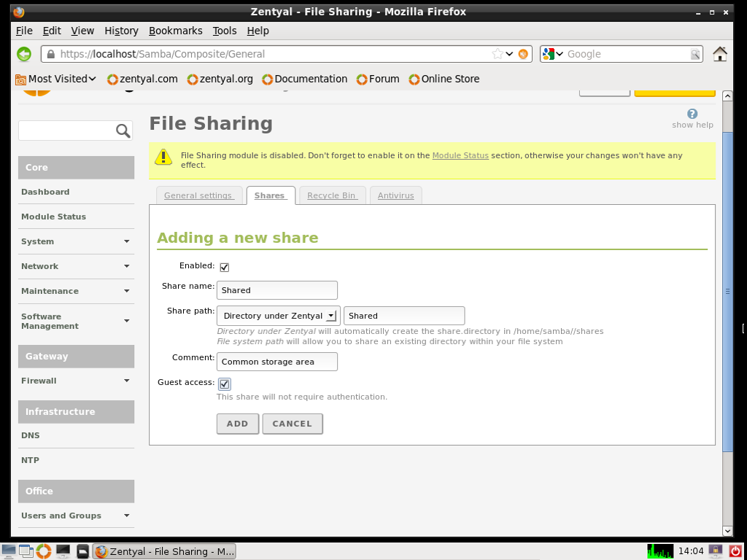Open the Firefox home page icon
Viewport: 747px width, 560px height.
(x=720, y=54)
